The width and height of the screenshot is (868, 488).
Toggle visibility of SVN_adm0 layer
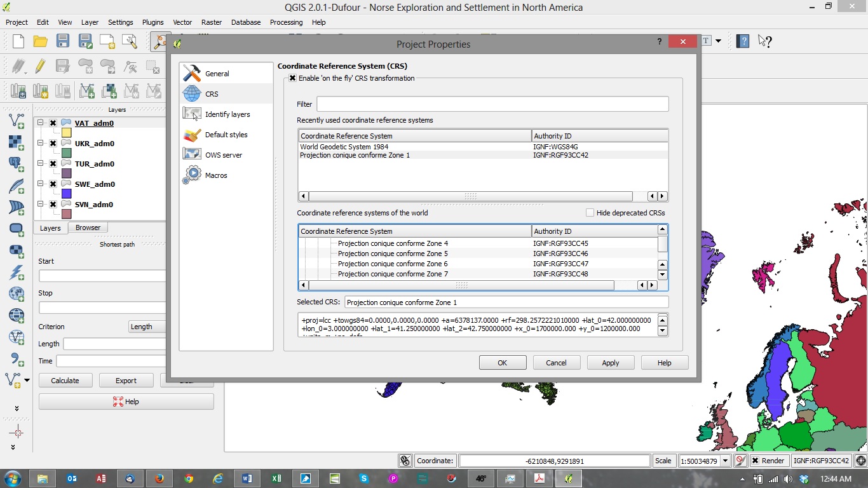coord(53,205)
